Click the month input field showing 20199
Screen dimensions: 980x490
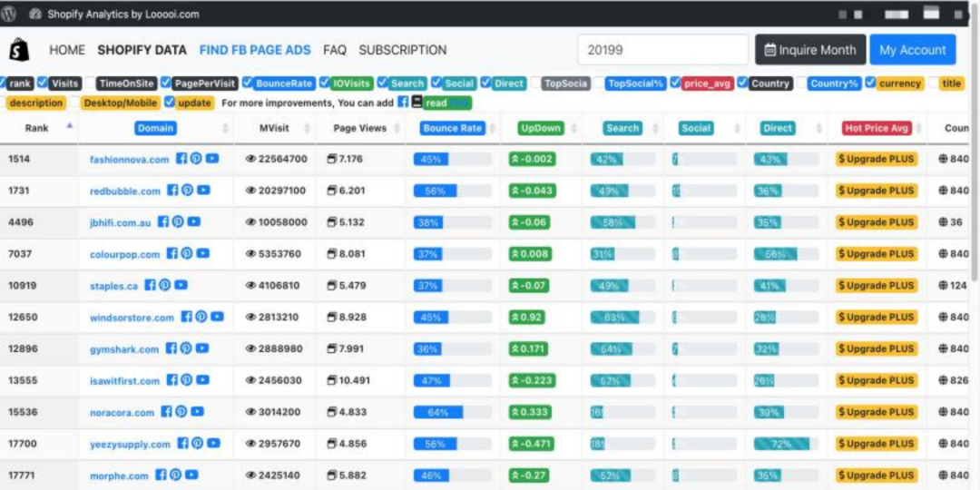(x=662, y=50)
